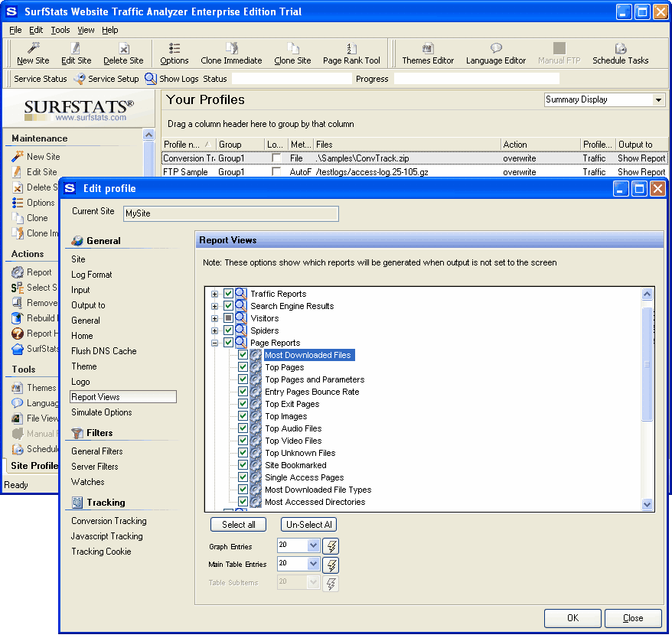Open the Main Table Entries dropdown

(x=313, y=565)
